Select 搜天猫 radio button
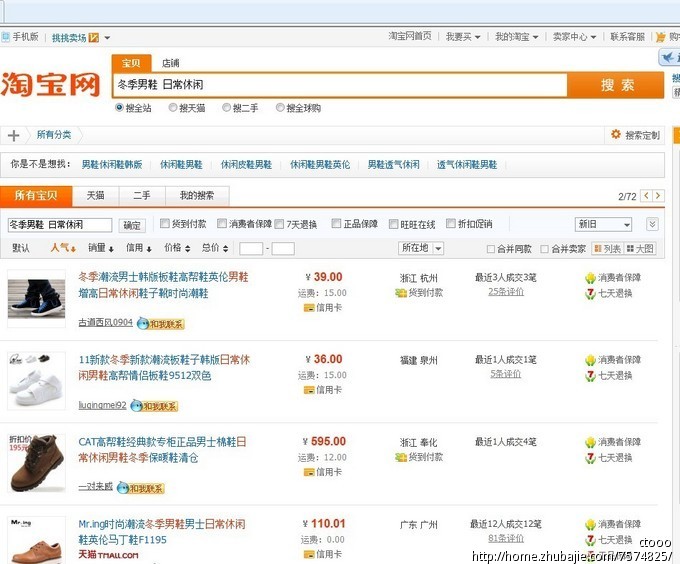680x564 pixels. pos(173,107)
